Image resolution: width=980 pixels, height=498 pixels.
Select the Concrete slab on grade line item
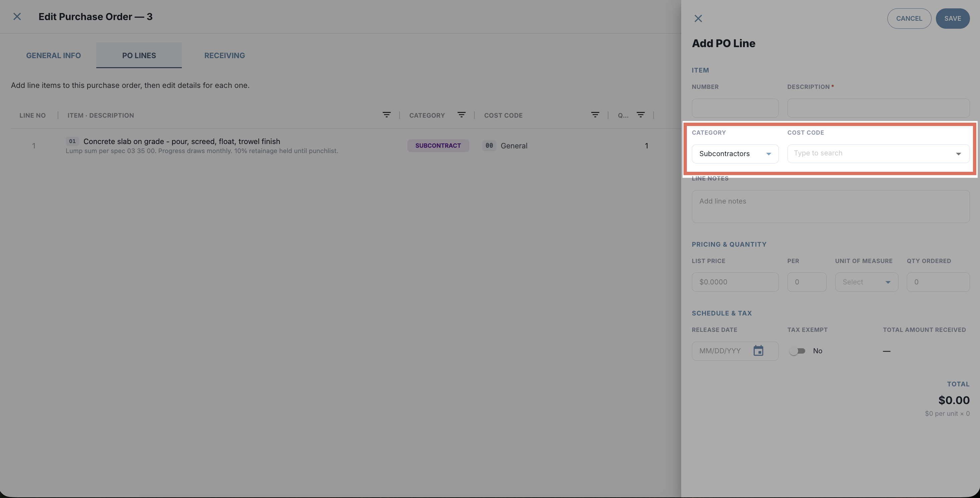coord(182,141)
